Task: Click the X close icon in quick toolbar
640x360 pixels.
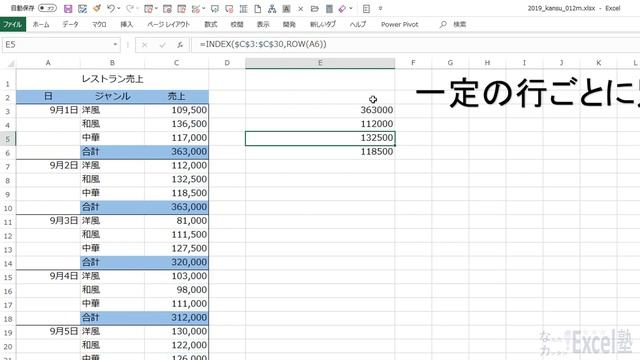Action: pyautogui.click(x=300, y=9)
